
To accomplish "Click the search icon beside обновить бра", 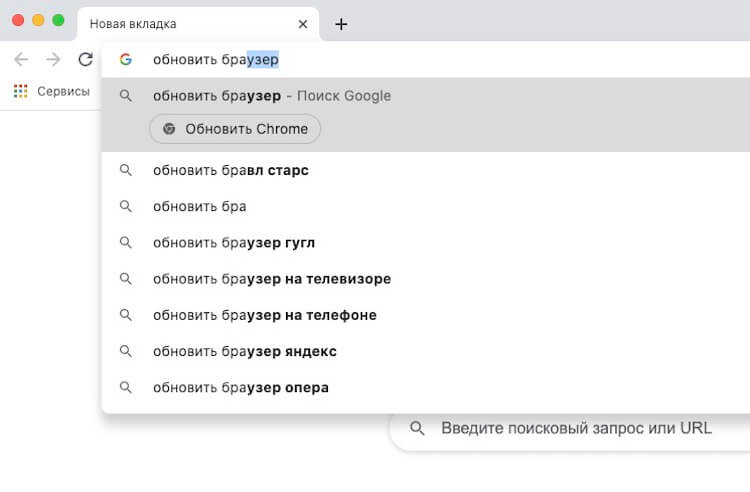I will tap(126, 207).
